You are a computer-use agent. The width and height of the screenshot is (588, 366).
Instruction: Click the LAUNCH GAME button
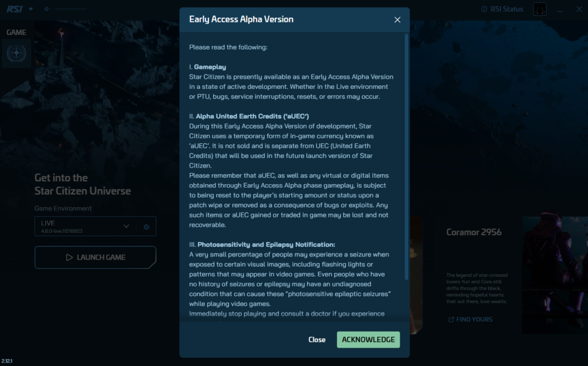(95, 258)
